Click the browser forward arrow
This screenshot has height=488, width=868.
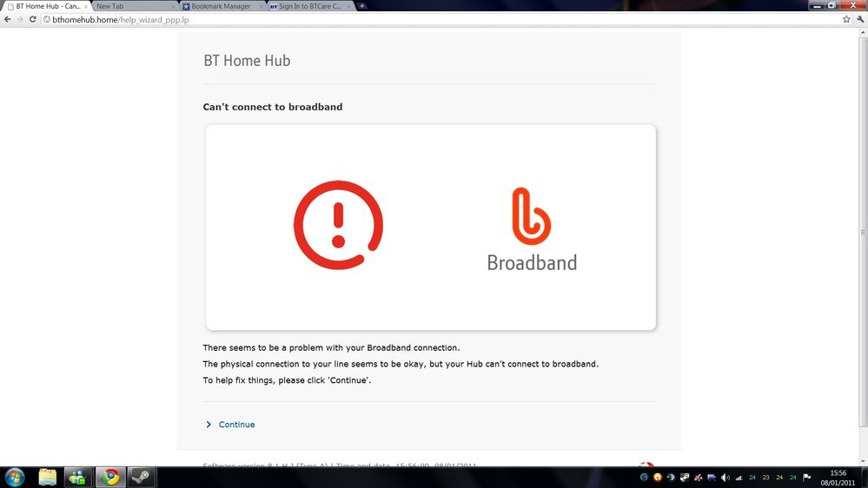click(20, 19)
